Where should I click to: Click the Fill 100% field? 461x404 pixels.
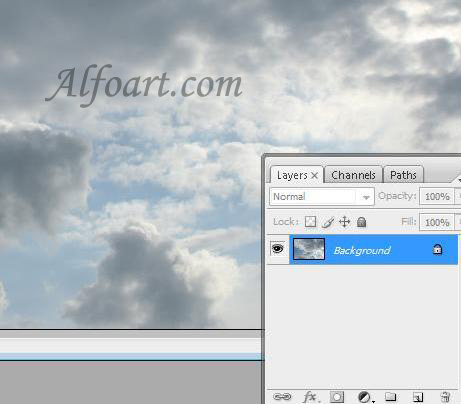pyautogui.click(x=437, y=222)
